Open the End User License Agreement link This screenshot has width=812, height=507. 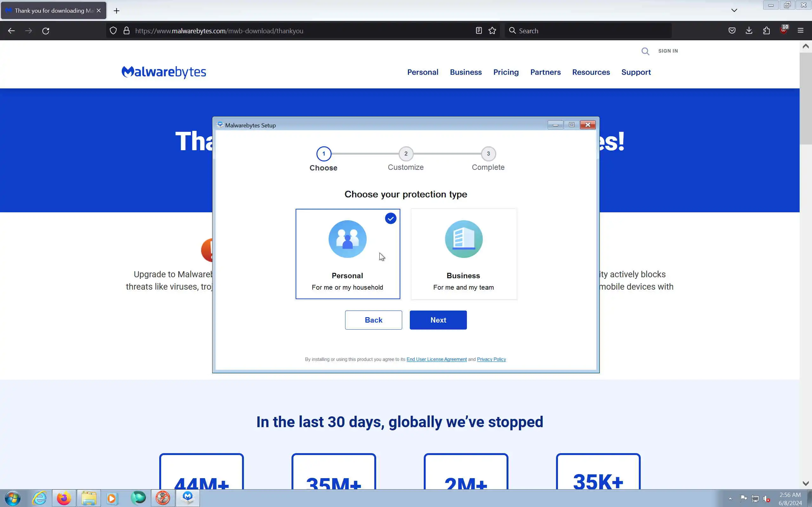(x=436, y=359)
